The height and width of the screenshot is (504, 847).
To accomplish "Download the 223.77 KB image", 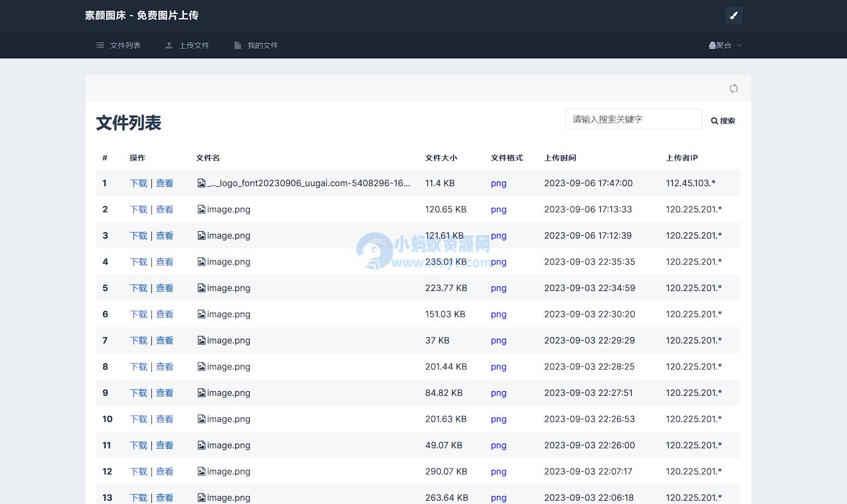I will click(x=139, y=288).
